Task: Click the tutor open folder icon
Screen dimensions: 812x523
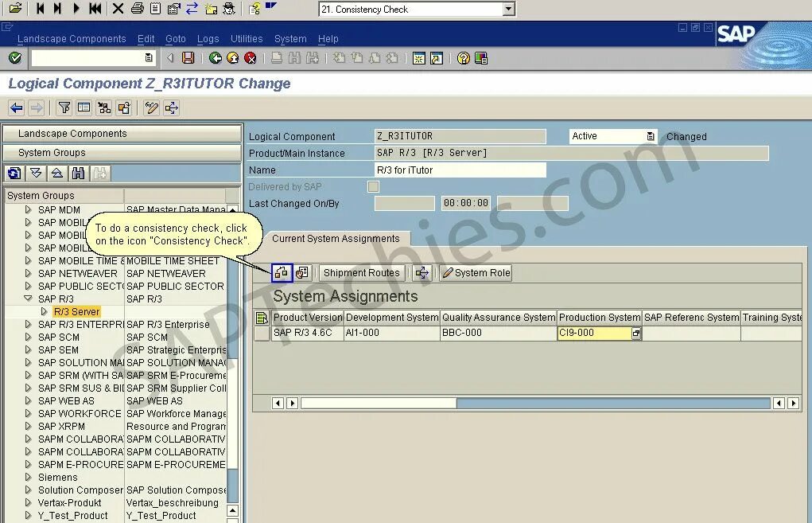Action: point(16,8)
